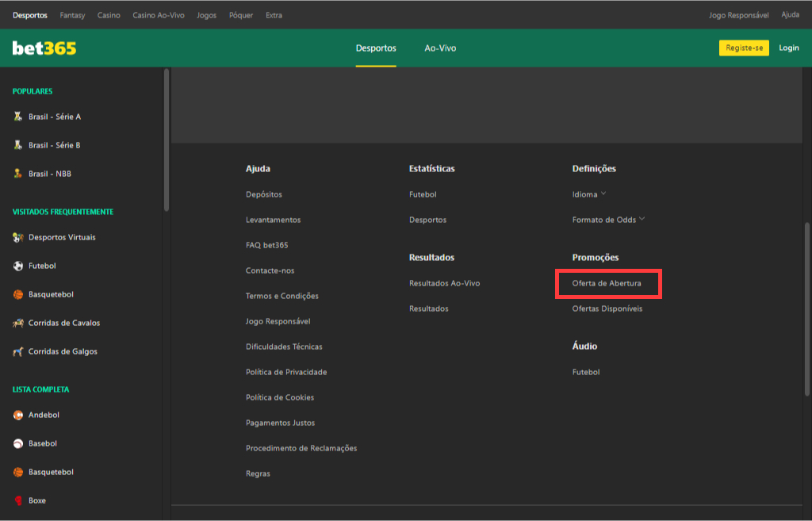Open Póquer in the top menu
The width and height of the screenshot is (812, 521).
click(x=241, y=15)
